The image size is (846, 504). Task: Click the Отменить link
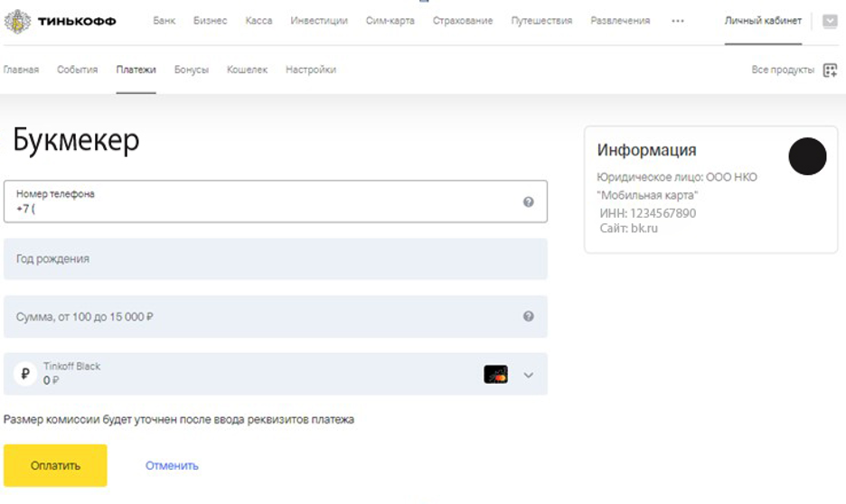(x=172, y=466)
